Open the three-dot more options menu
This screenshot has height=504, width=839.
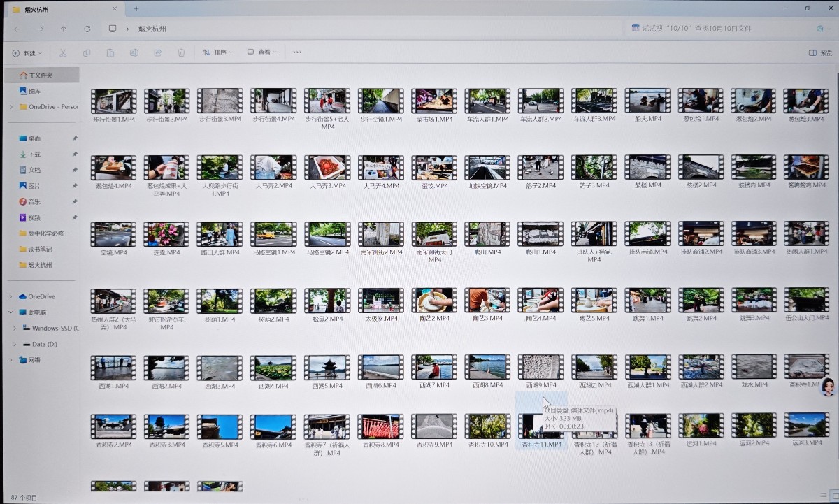(297, 52)
